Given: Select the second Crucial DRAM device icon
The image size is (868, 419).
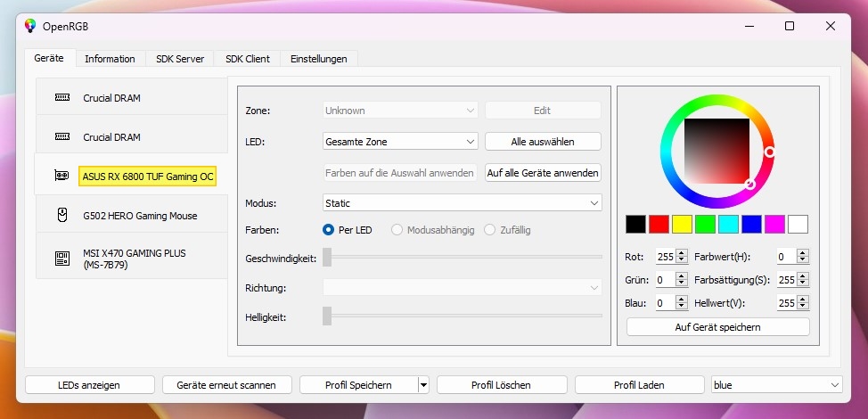Looking at the screenshot, I should point(62,136).
